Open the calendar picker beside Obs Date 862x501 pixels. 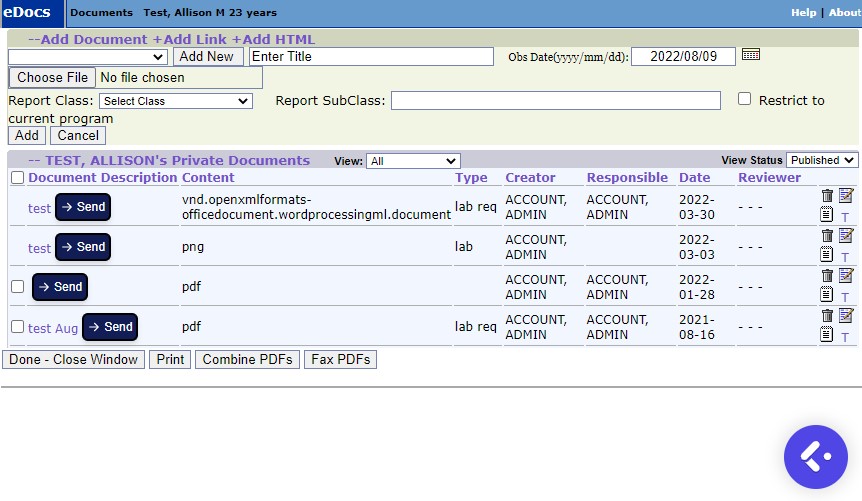pyautogui.click(x=751, y=55)
